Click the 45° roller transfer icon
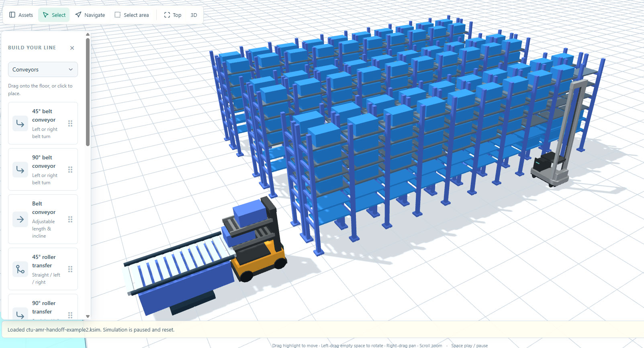 [x=20, y=269]
